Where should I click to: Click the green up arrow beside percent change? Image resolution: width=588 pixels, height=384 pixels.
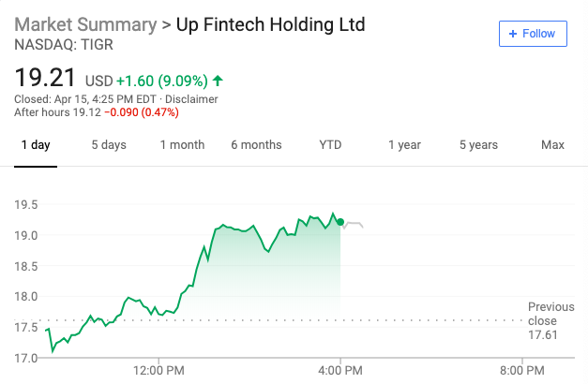pos(219,81)
